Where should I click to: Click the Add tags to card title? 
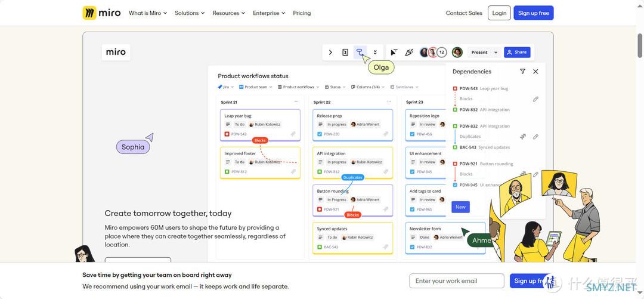pyautogui.click(x=425, y=191)
